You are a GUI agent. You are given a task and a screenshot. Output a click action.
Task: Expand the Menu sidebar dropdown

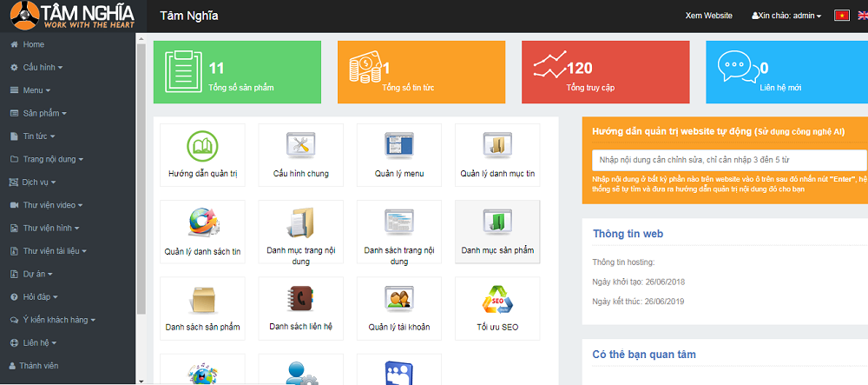click(x=30, y=90)
